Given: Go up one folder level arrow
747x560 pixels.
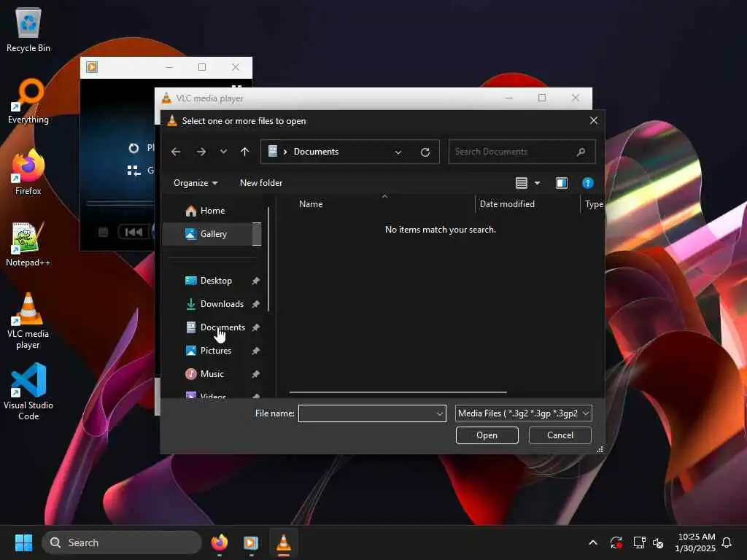Looking at the screenshot, I should [x=244, y=152].
